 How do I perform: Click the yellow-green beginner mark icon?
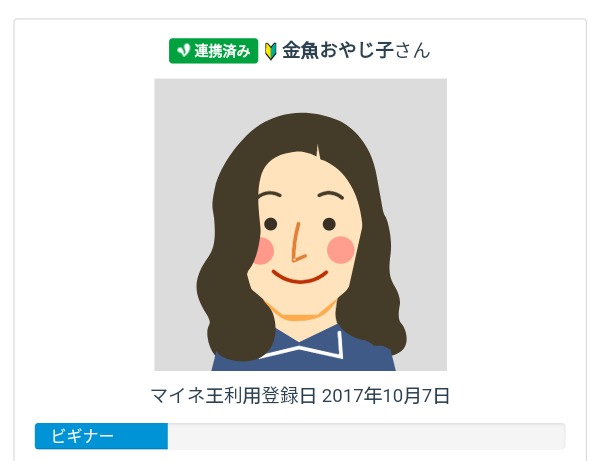pyautogui.click(x=271, y=51)
